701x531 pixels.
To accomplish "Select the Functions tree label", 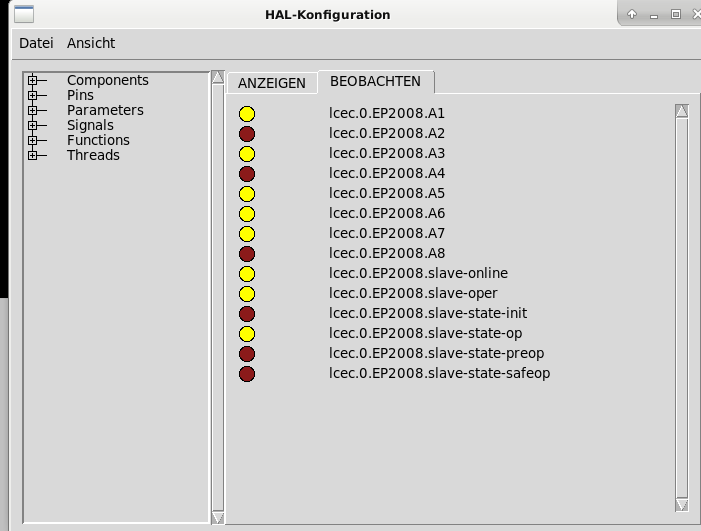I will [98, 140].
